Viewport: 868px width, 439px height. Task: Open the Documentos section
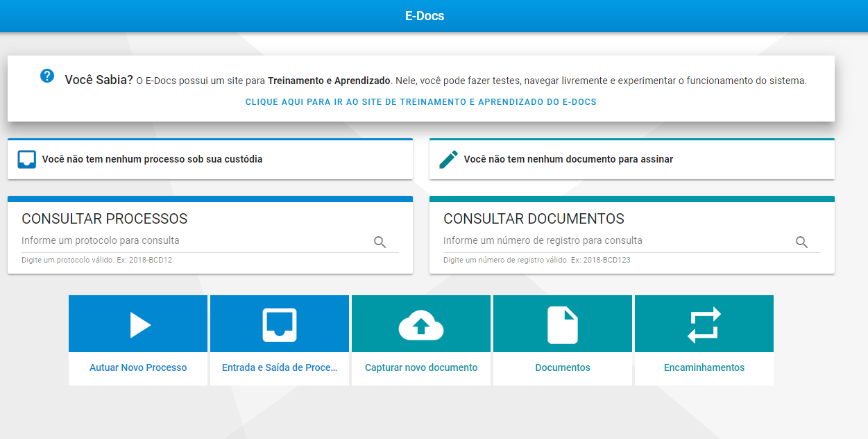[563, 368]
